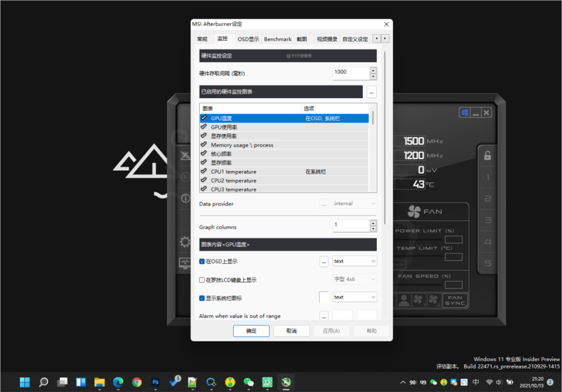The height and width of the screenshot is (392, 562).
Task: Uncheck the GPU使用率 graph checkmark
Action: (x=203, y=127)
